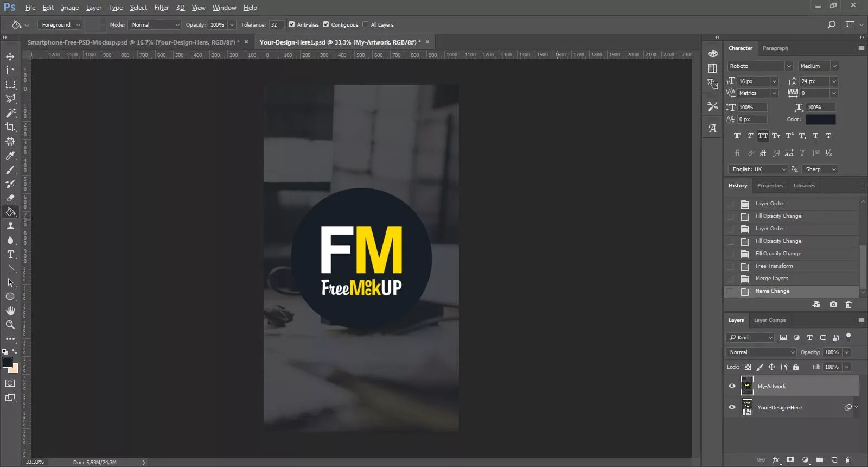Switch to Smartphone-Free-PSD-Mockup.psd document

(133, 42)
